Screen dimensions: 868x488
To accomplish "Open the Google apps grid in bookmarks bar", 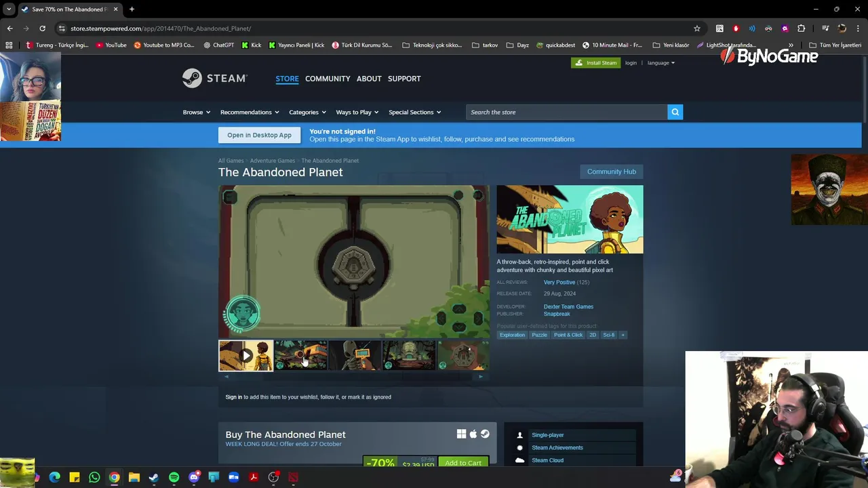I will click(x=9, y=45).
